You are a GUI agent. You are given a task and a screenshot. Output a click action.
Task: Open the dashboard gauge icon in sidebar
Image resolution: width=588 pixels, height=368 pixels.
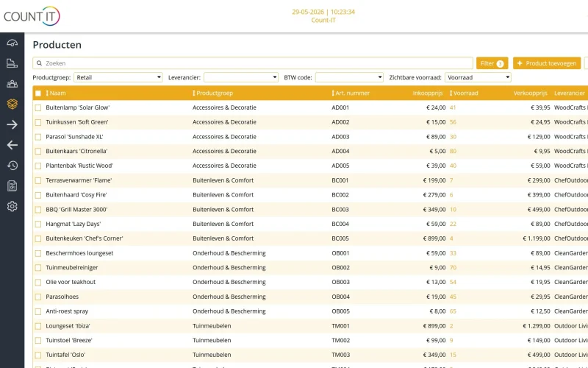tap(12, 43)
